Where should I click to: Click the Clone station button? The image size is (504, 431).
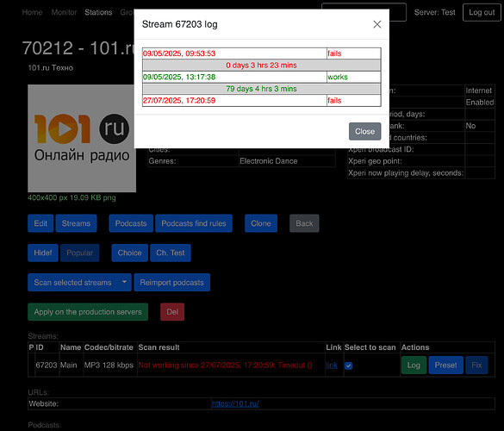261,223
